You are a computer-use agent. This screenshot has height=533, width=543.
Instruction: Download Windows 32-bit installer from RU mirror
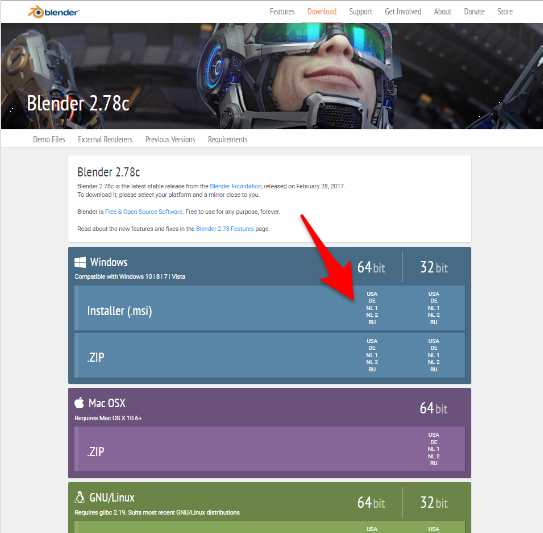pyautogui.click(x=434, y=322)
